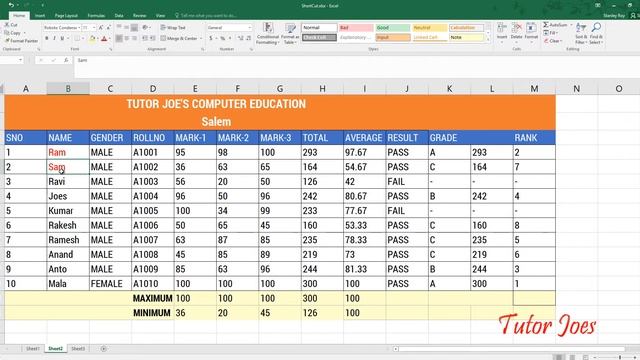Click the Name Box dropdown arrow
Image resolution: width=640 pixels, height=360 pixels.
click(x=20, y=60)
